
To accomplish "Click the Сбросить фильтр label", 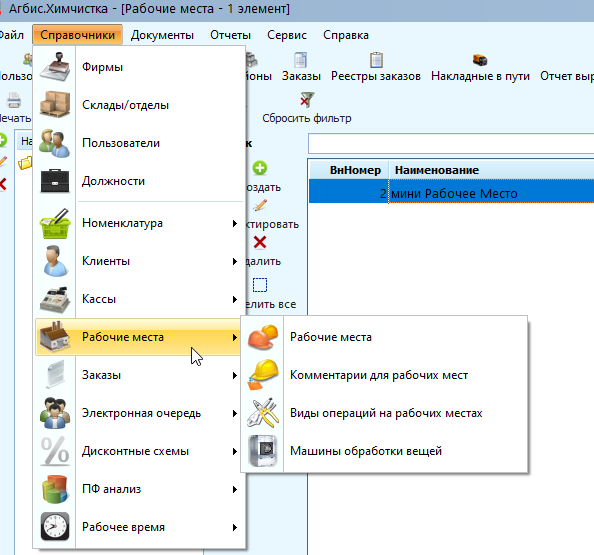I will point(307,118).
